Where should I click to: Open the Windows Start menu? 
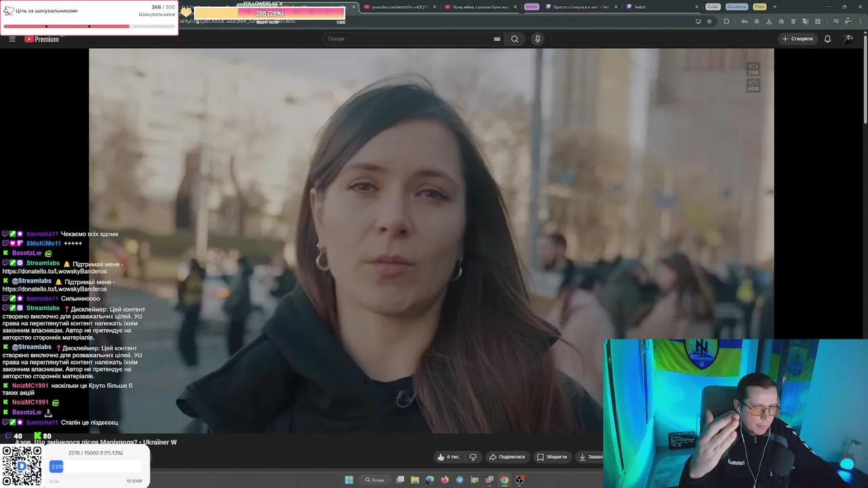point(349,480)
